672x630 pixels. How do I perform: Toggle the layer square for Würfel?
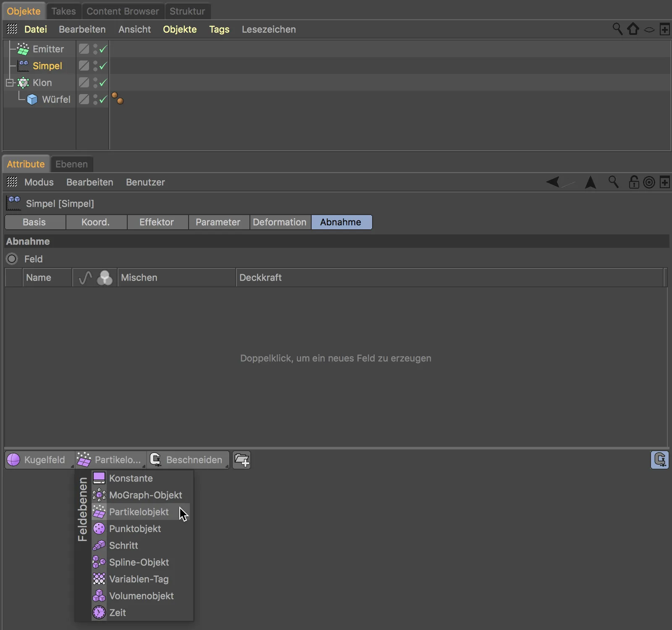point(84,100)
